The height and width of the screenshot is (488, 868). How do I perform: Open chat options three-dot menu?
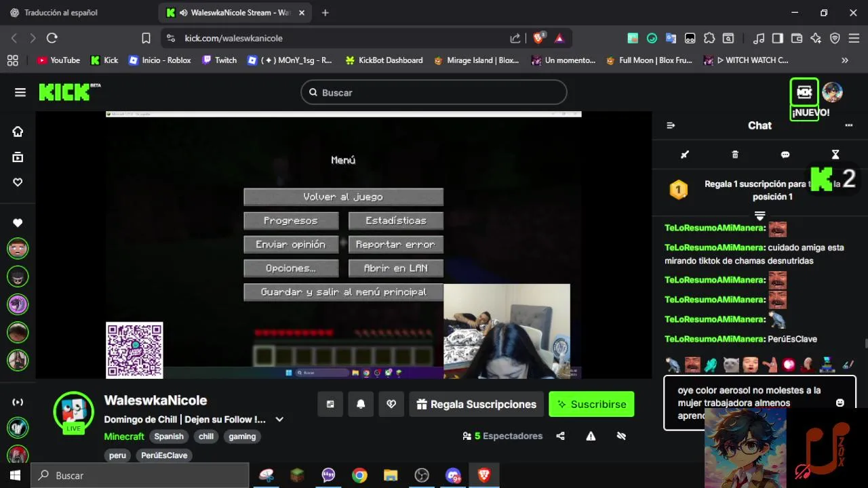[848, 125]
